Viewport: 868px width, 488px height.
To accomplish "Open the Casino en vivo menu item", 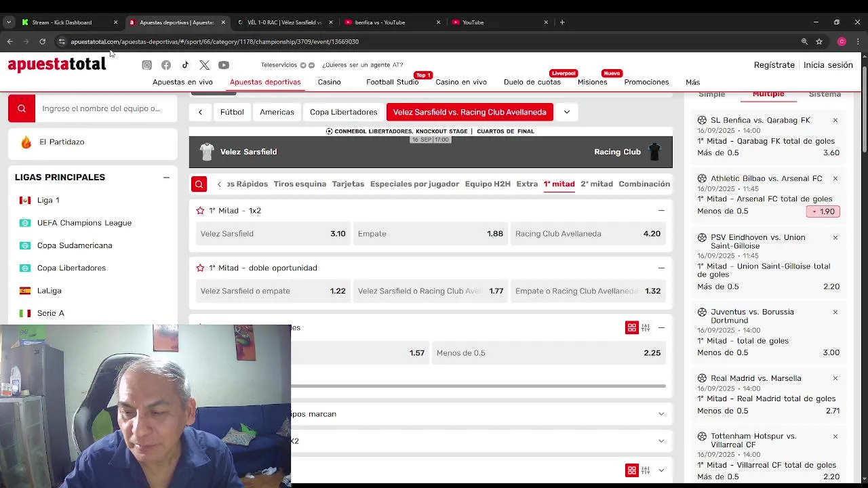I will pyautogui.click(x=461, y=82).
